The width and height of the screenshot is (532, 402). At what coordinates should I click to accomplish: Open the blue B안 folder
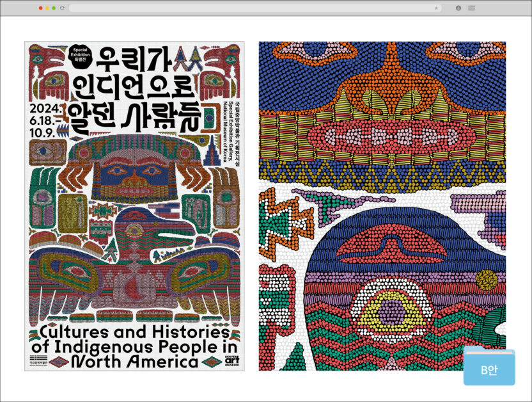tap(489, 366)
